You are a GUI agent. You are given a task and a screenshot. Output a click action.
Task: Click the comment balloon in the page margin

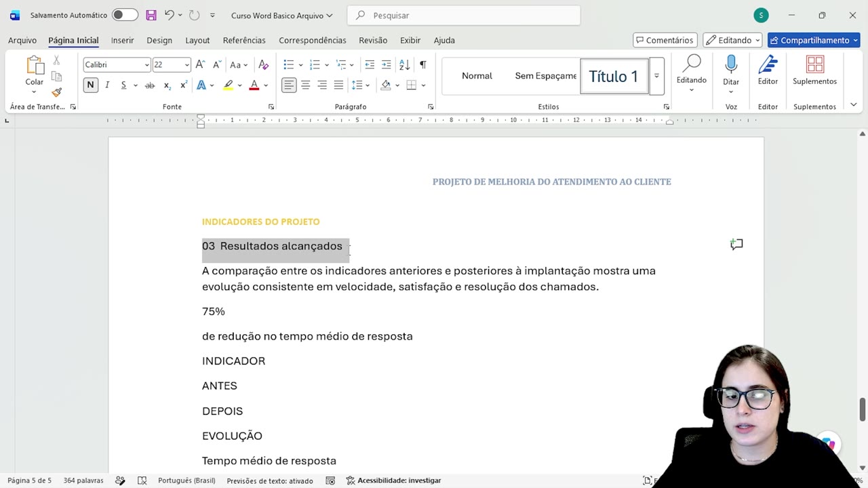tap(736, 244)
